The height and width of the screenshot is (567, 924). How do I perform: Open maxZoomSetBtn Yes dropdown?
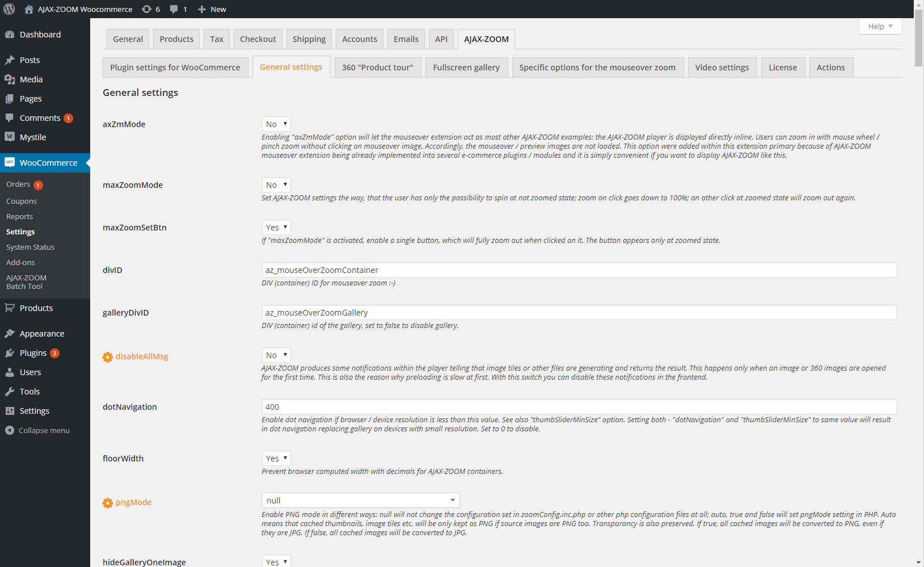click(x=276, y=228)
